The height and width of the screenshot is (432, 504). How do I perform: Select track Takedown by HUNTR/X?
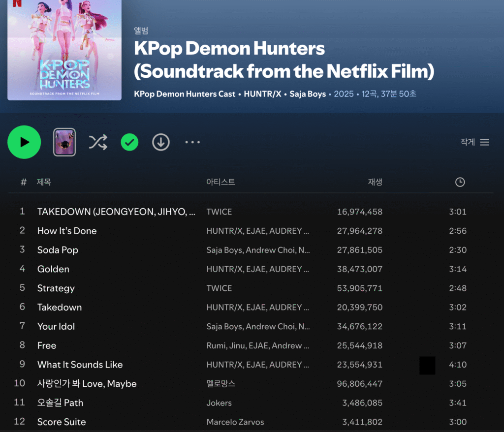pyautogui.click(x=60, y=308)
